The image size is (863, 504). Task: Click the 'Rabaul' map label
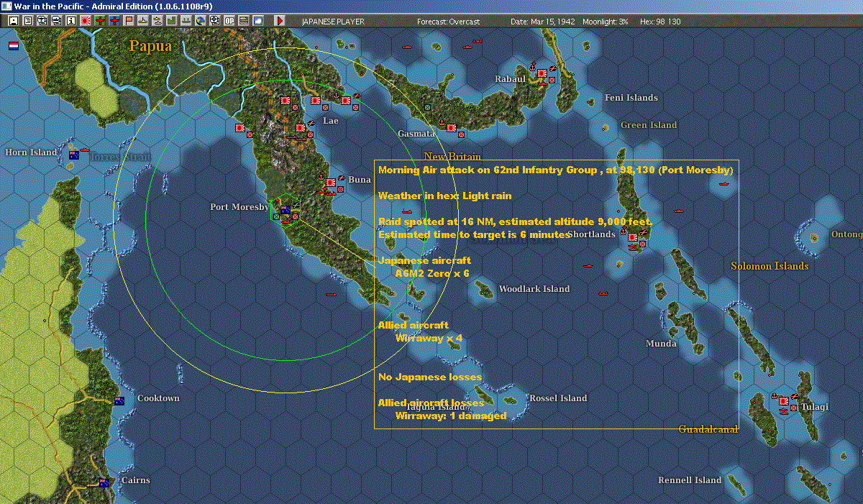click(511, 79)
